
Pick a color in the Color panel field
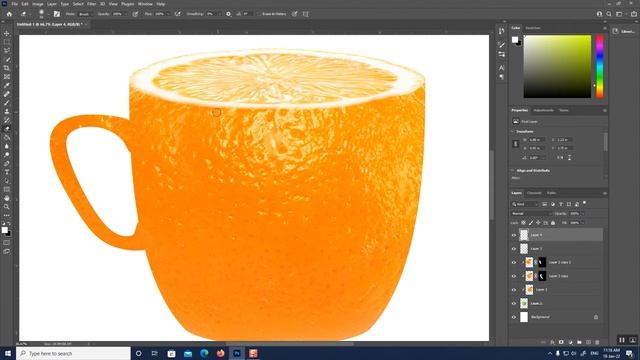point(557,67)
